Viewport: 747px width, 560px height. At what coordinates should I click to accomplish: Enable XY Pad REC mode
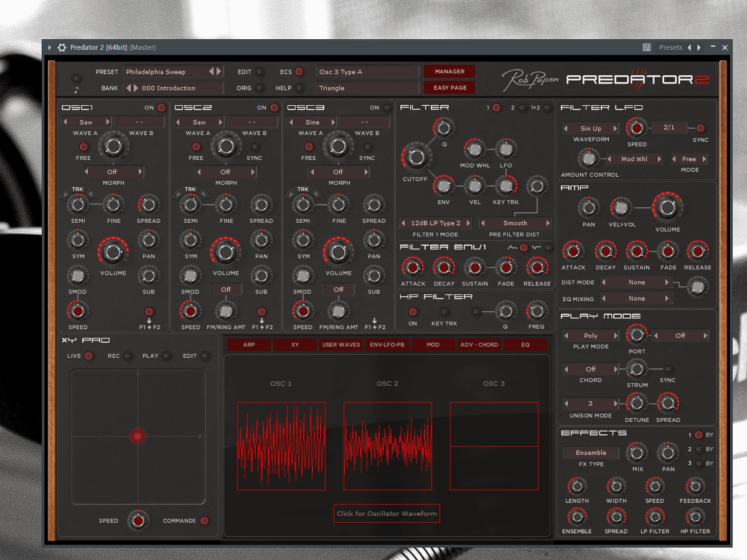pos(127,356)
